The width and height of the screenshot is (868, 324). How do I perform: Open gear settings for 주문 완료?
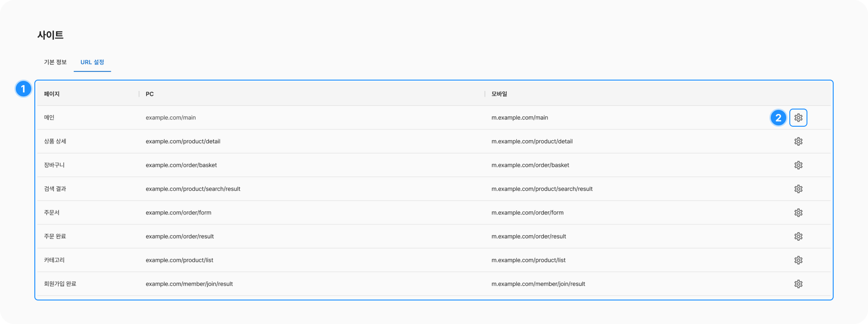click(x=798, y=237)
